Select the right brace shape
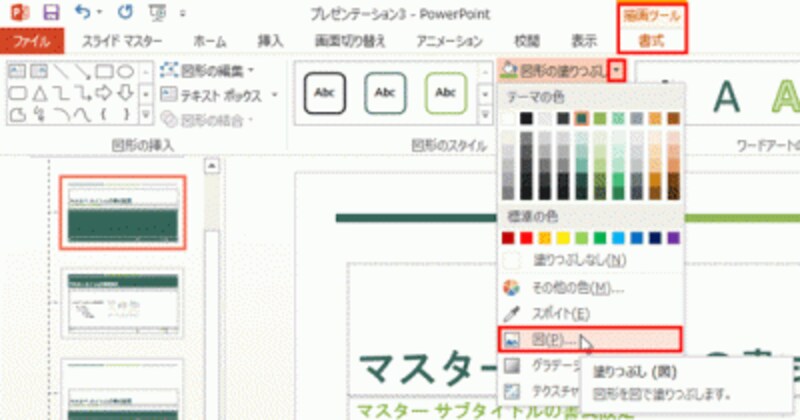The image size is (800, 420). tap(126, 115)
